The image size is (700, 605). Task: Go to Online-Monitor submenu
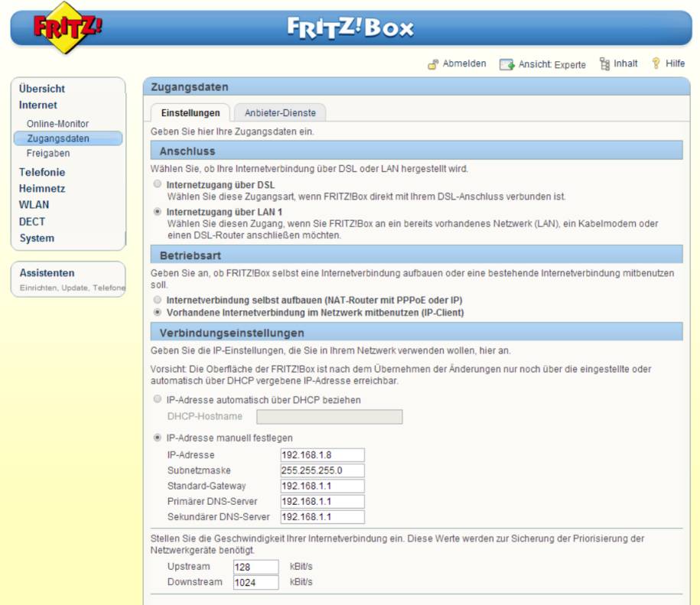pos(57,124)
